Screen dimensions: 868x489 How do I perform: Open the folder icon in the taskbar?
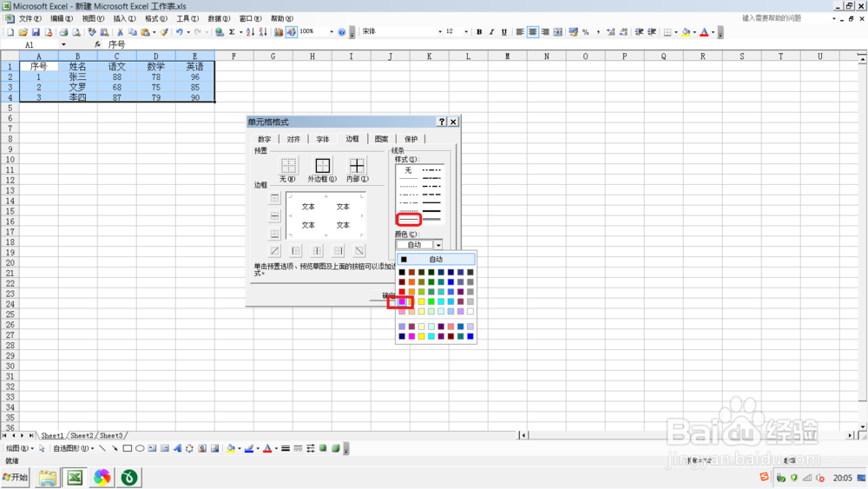click(48, 478)
